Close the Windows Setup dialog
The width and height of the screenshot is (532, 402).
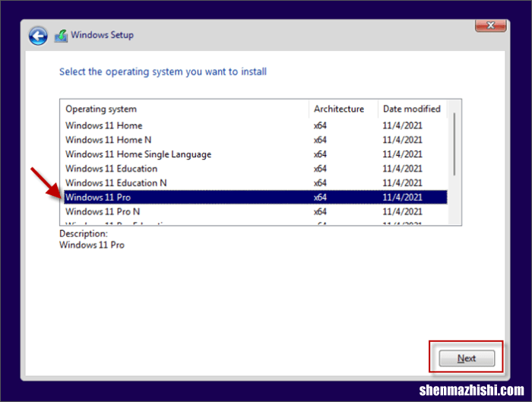491,25
